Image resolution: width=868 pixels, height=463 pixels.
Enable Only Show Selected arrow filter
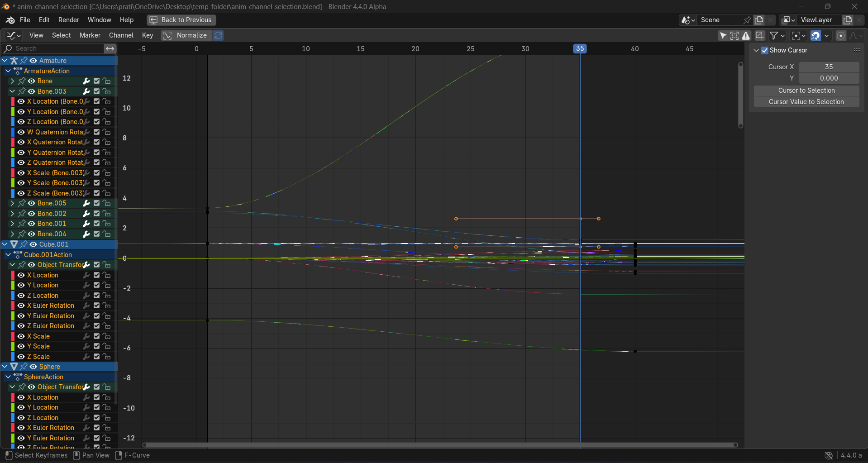pos(723,35)
